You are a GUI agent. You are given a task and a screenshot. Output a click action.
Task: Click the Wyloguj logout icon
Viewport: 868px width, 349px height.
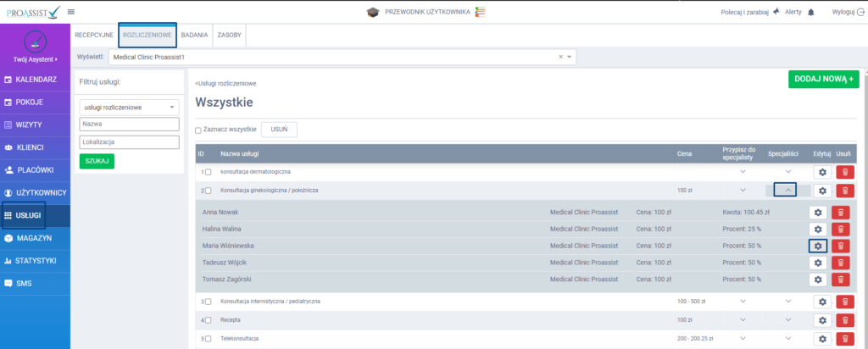(x=861, y=12)
